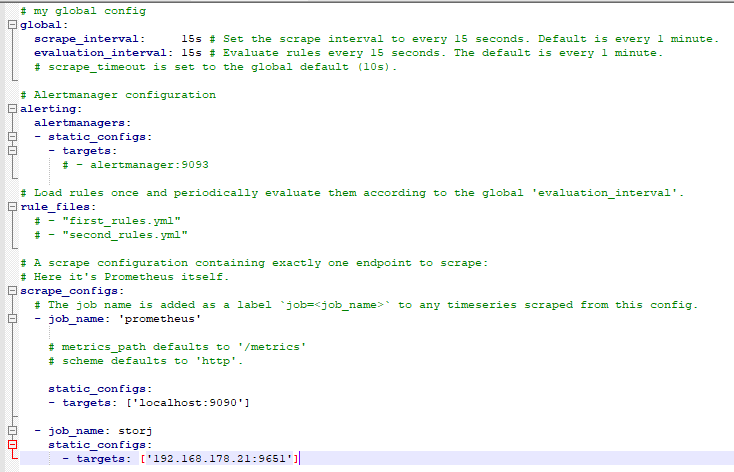Fold the storj job_name block

point(13,430)
